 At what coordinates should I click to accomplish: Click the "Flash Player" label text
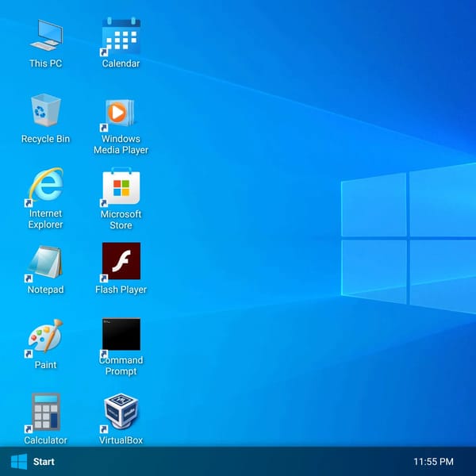(121, 290)
